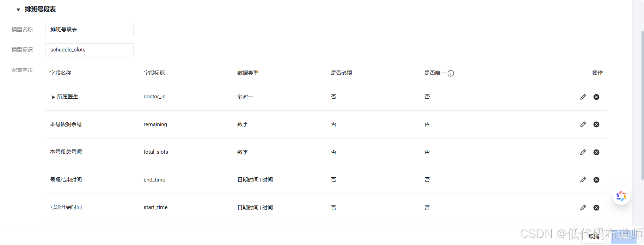The width and height of the screenshot is (644, 245).
Task: Click 日期时间 | 时间 in start_time row
Action: coord(255,207)
